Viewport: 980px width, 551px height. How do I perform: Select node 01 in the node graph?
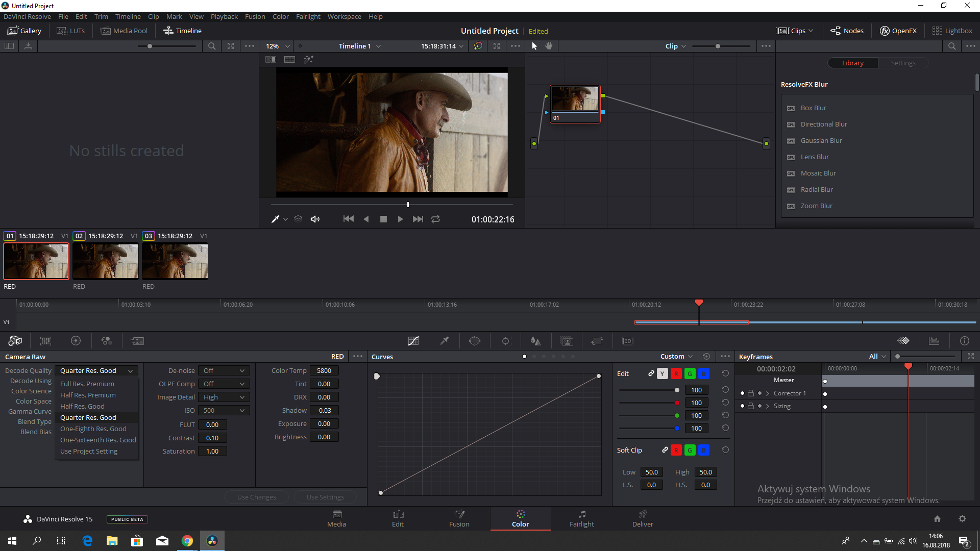575,104
